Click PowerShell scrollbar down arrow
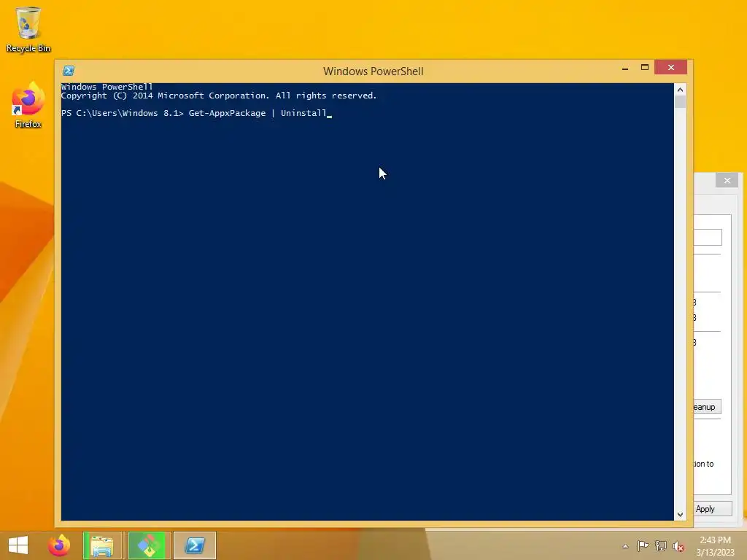Viewport: 747px width, 560px height. tap(681, 515)
